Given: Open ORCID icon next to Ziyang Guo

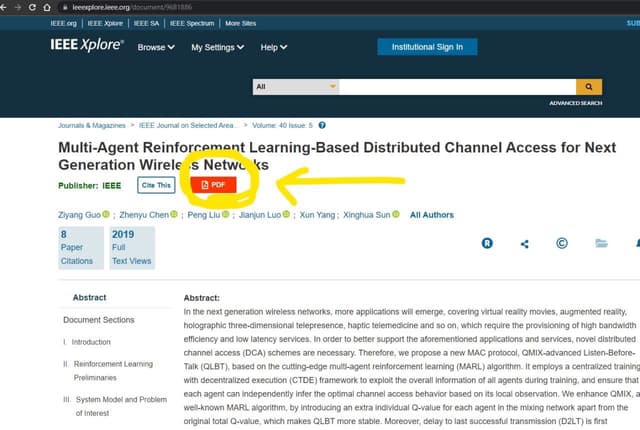Looking at the screenshot, I should (105, 215).
